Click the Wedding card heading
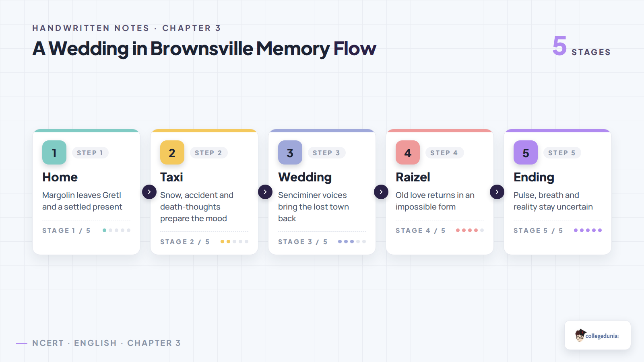The image size is (644, 362). [x=305, y=177]
